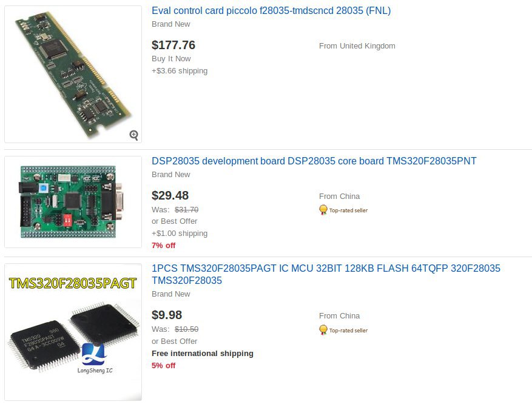532x407 pixels.
Task: Select the DSP28035 core board thumbnail
Action: click(73, 202)
